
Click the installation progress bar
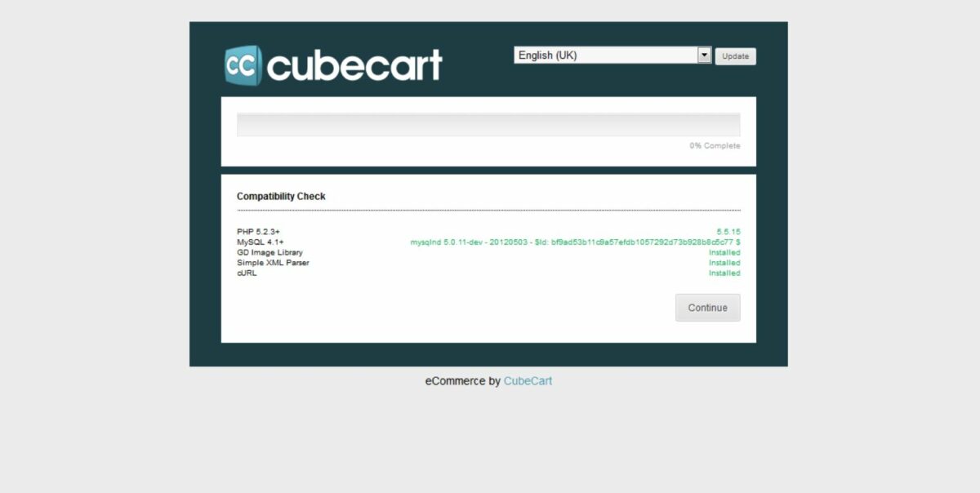pyautogui.click(x=488, y=124)
